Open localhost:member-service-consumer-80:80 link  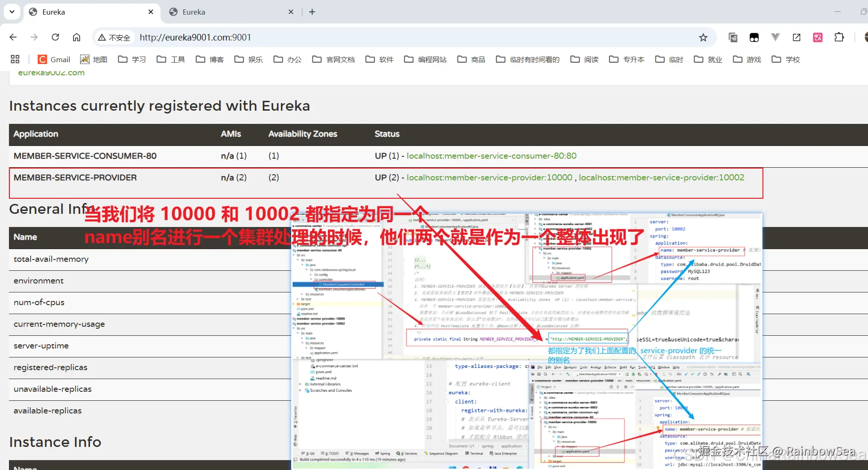pyautogui.click(x=491, y=156)
